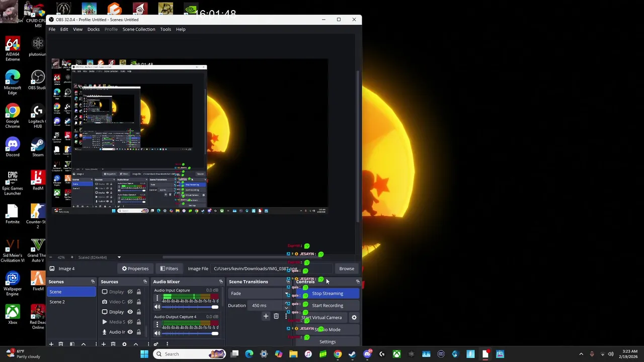Screen dimensions: 644x362
Task: Open selected source properties gear icon
Action: [x=124, y=344]
